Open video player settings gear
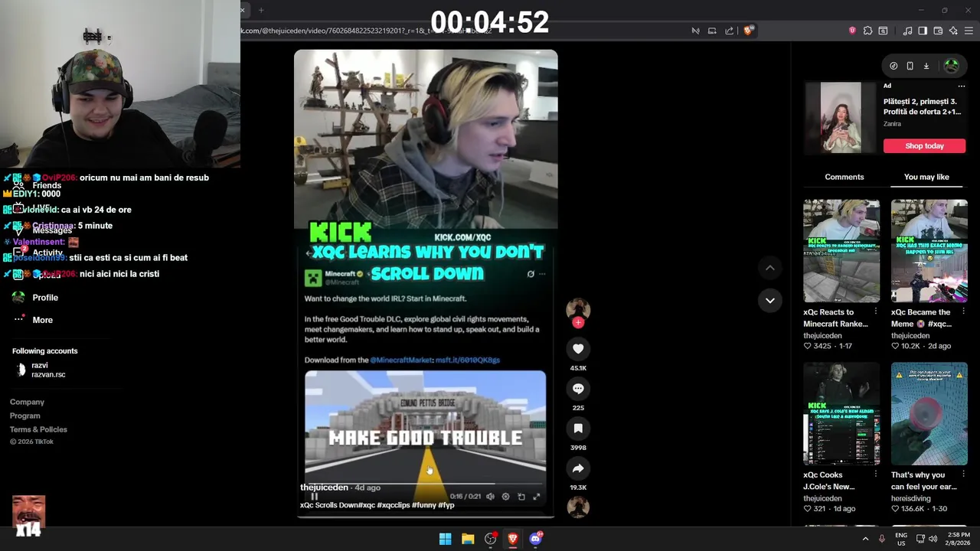 point(505,497)
